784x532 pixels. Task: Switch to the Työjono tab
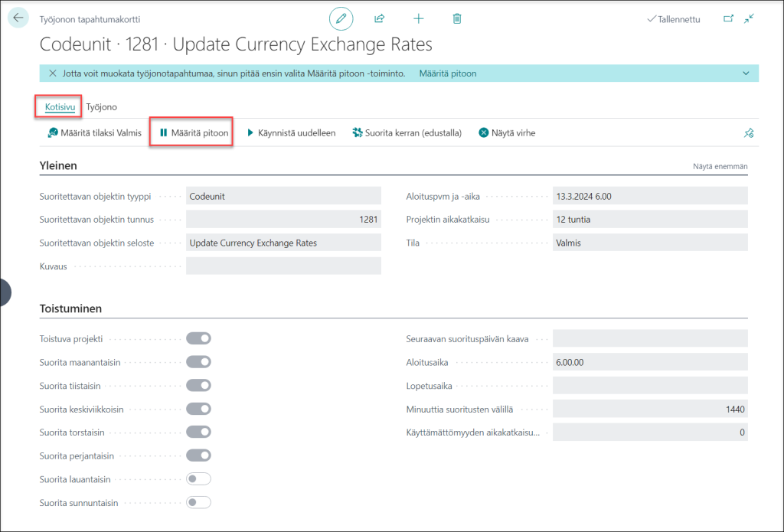pyautogui.click(x=102, y=107)
